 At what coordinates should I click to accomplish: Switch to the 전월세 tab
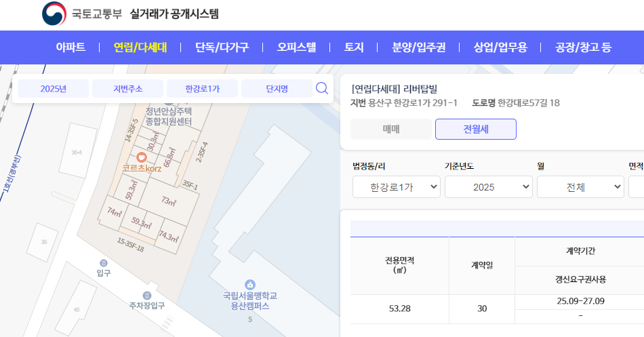476,129
